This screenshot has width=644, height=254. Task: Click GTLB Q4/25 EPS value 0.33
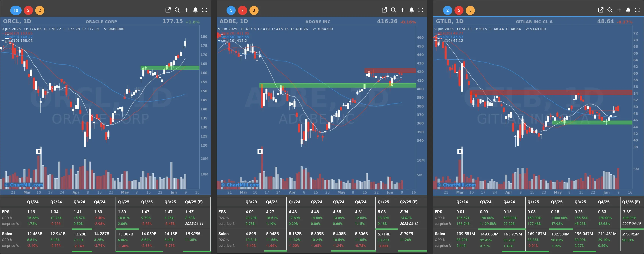pyautogui.click(x=602, y=212)
